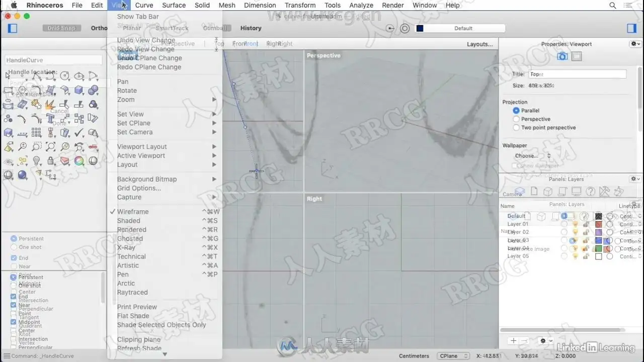Select the solid Box tool
This screenshot has width=644, height=362.
point(79,90)
